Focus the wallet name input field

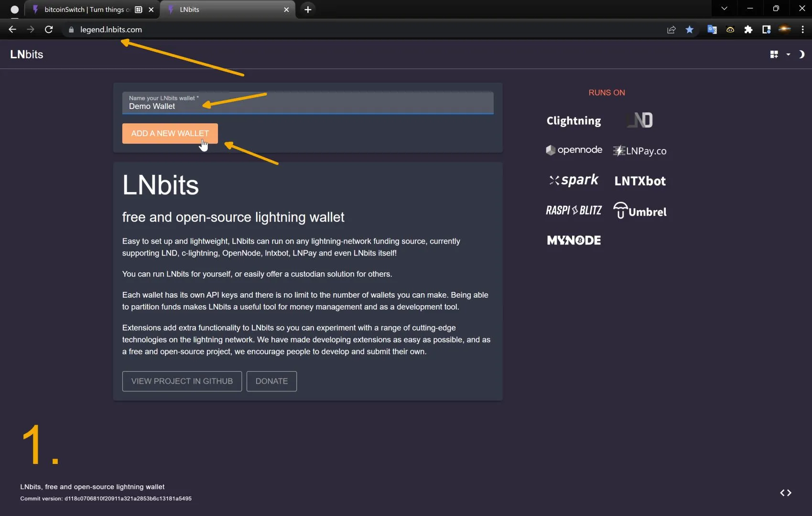point(307,106)
